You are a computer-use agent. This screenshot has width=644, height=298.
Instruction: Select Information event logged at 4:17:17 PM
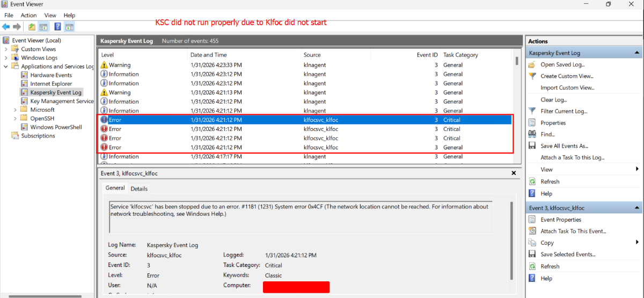tap(305, 156)
